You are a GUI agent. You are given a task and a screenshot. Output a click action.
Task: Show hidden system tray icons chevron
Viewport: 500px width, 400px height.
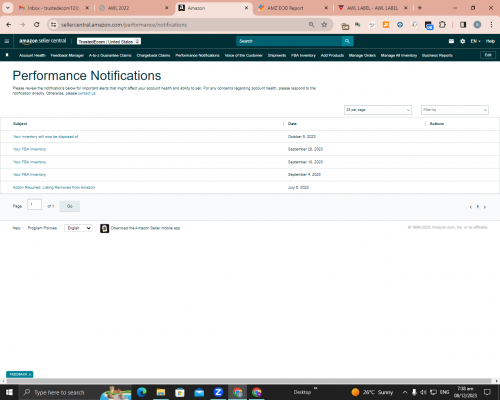click(405, 392)
